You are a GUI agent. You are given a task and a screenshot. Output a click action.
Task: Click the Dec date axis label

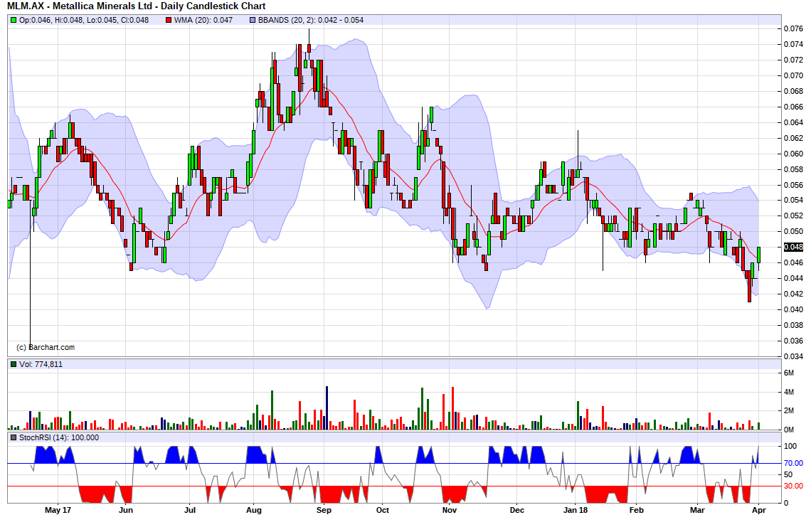tap(516, 510)
